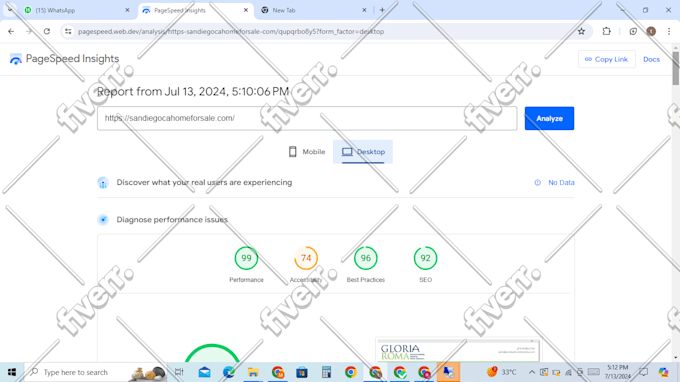Click the URL input field with sandiegocahomeforsale.com
This screenshot has height=382, width=680.
tap(307, 118)
